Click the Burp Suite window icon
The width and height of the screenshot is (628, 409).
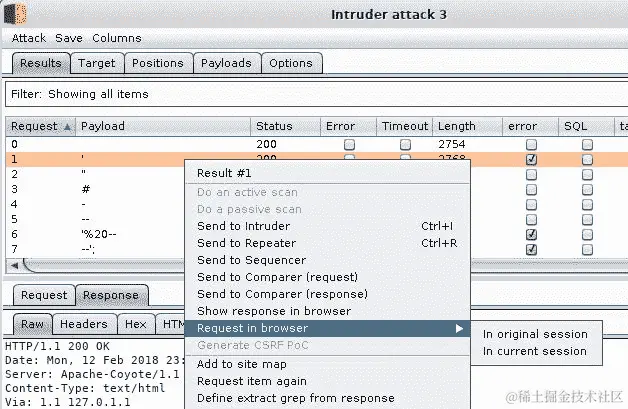(15, 14)
